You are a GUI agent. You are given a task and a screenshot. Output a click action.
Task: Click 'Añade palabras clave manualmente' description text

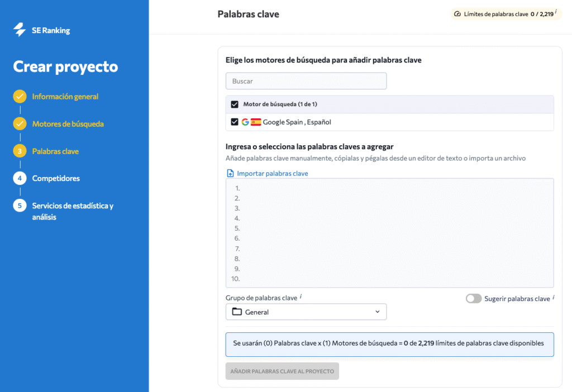click(x=375, y=158)
